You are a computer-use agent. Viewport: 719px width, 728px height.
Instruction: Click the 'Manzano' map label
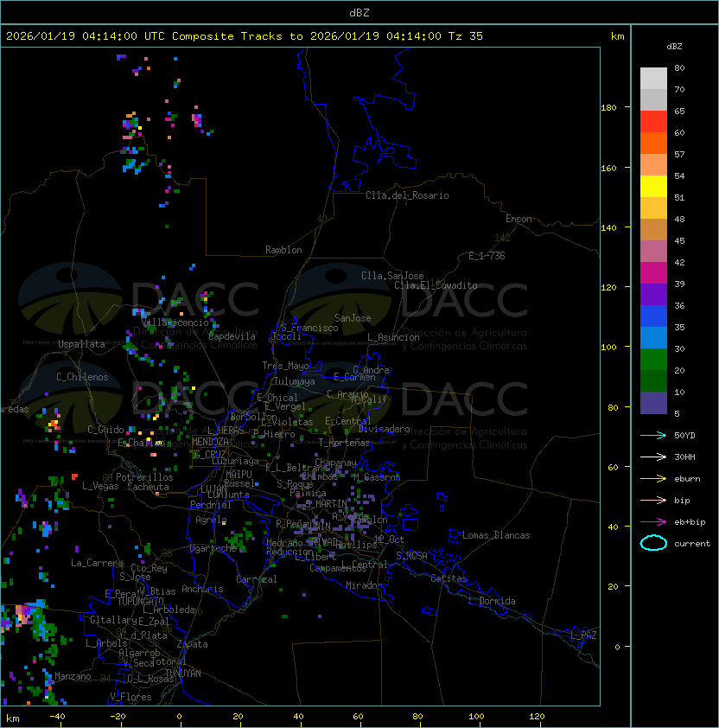tap(73, 676)
